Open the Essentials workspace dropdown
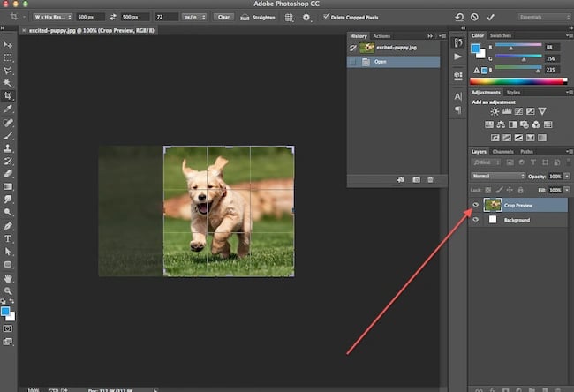 pyautogui.click(x=544, y=17)
